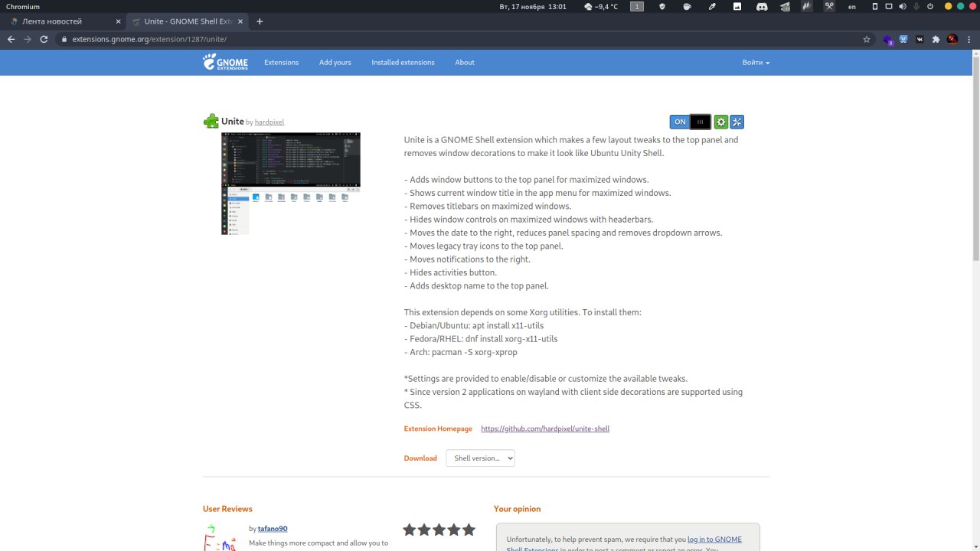This screenshot has width=980, height=551.
Task: Click the microphone indicator in top panel
Action: (916, 6)
